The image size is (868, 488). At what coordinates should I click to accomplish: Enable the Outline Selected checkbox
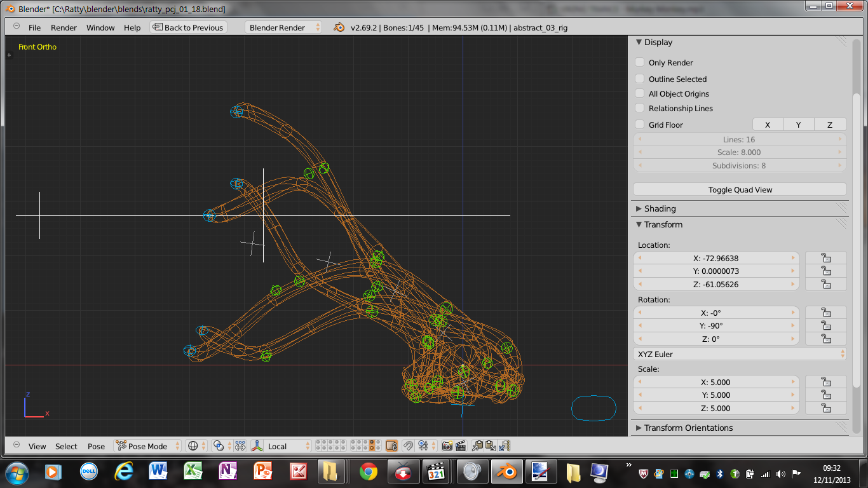[x=639, y=79]
